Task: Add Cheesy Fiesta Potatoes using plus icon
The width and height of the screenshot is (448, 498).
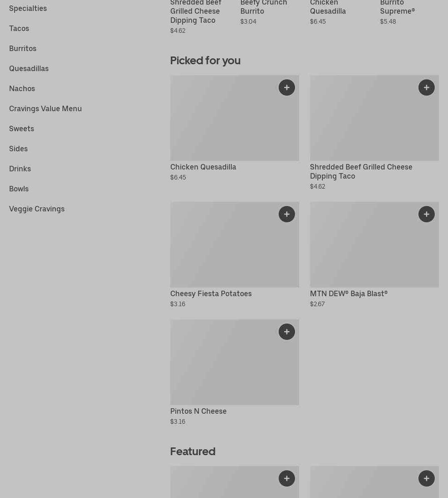Action: point(286,214)
